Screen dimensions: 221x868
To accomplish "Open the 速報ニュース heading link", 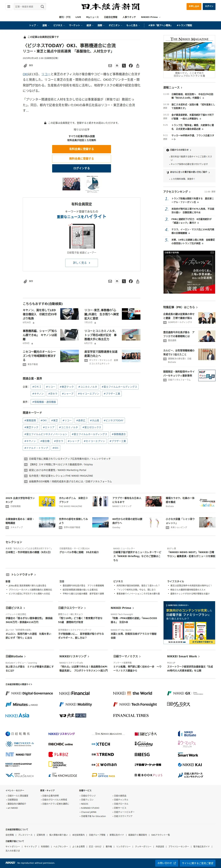I will (x=173, y=88).
